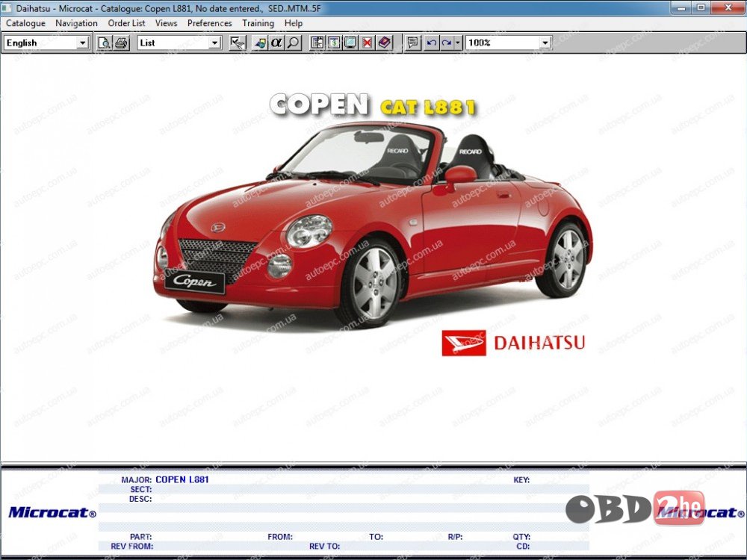The height and width of the screenshot is (560, 747).
Task: Open the Catalogue menu
Action: pyautogui.click(x=25, y=23)
